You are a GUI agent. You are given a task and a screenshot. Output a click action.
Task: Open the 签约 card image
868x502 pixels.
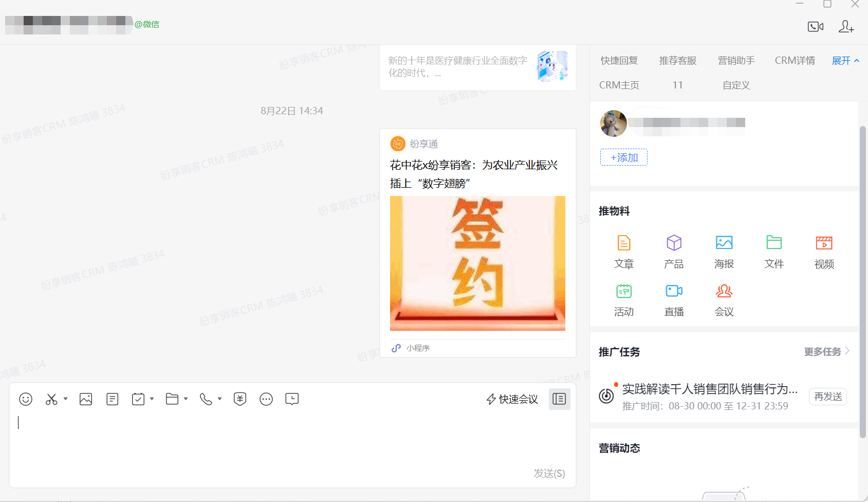click(x=477, y=263)
